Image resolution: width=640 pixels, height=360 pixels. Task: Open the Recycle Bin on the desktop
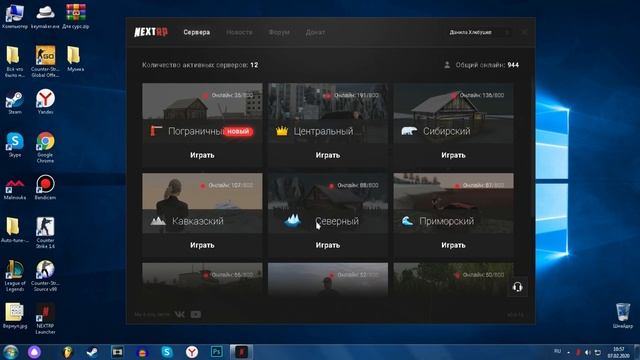pos(623,315)
